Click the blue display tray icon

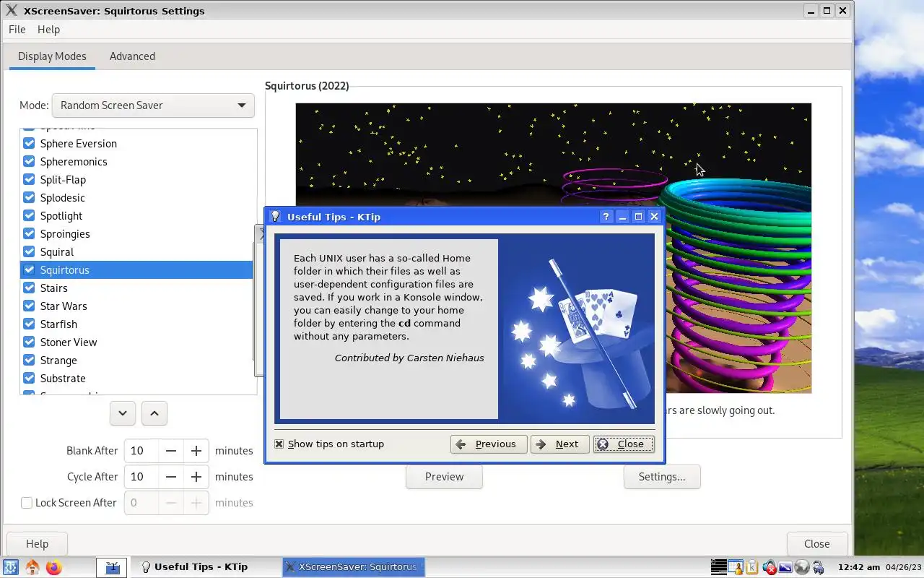click(785, 567)
